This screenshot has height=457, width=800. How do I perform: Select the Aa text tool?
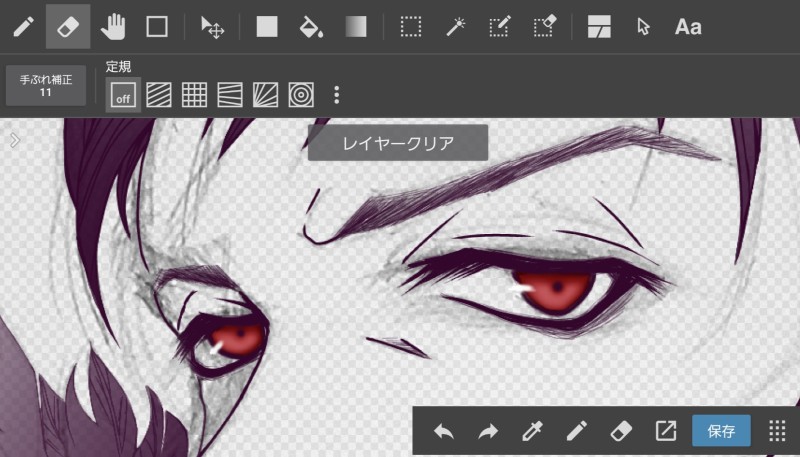(x=688, y=27)
